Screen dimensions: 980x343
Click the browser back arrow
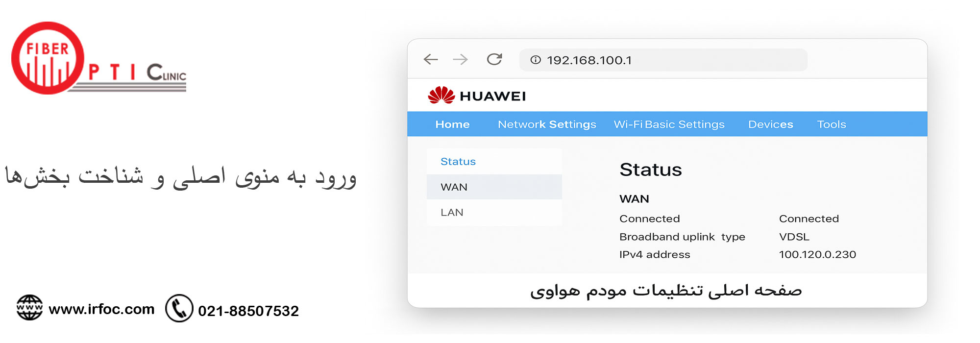[431, 60]
